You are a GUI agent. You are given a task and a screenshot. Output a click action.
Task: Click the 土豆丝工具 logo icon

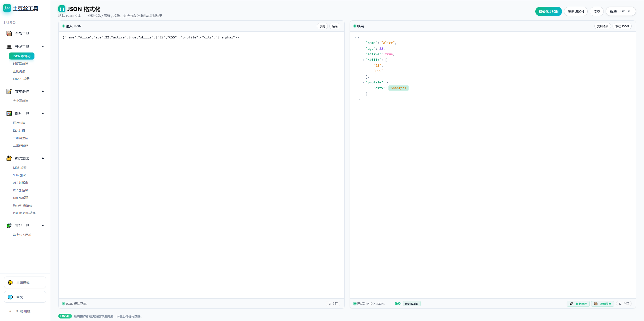coord(7,8)
